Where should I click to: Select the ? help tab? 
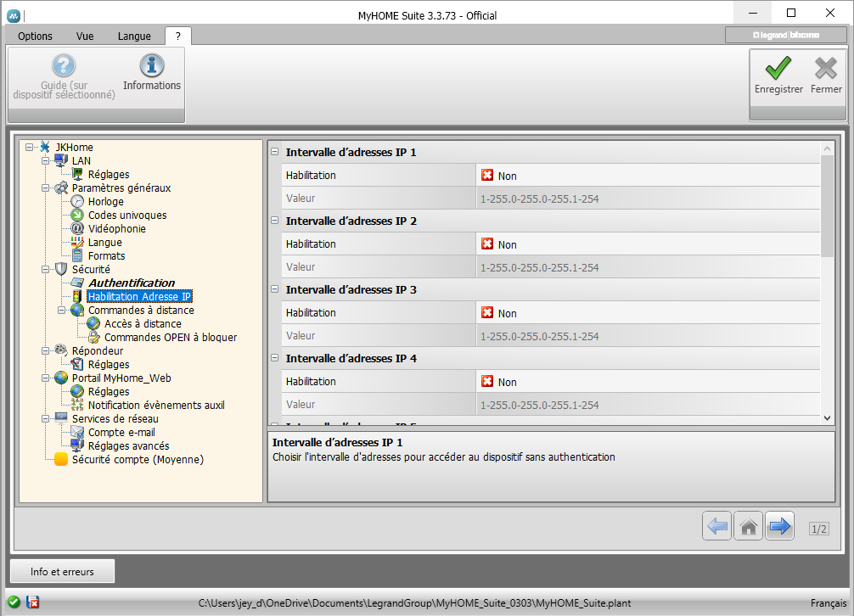click(177, 36)
